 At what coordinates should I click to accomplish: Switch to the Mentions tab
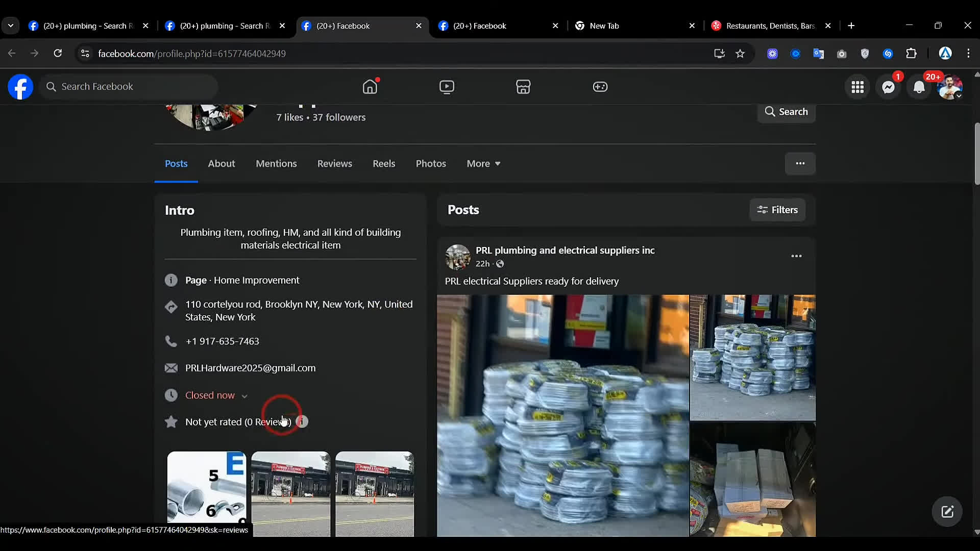[276, 164]
